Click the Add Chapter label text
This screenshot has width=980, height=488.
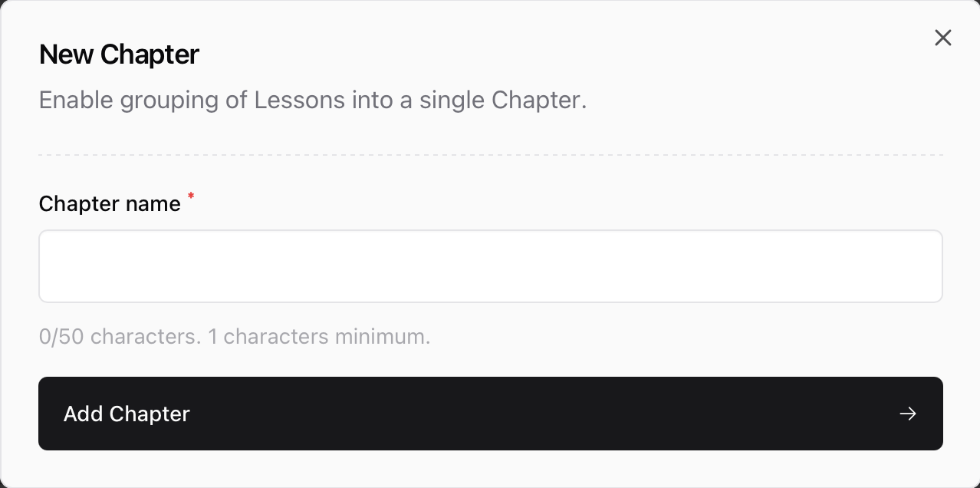[126, 414]
